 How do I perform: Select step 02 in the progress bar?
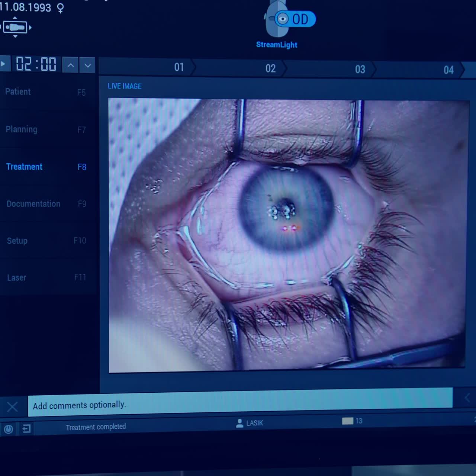[270, 68]
